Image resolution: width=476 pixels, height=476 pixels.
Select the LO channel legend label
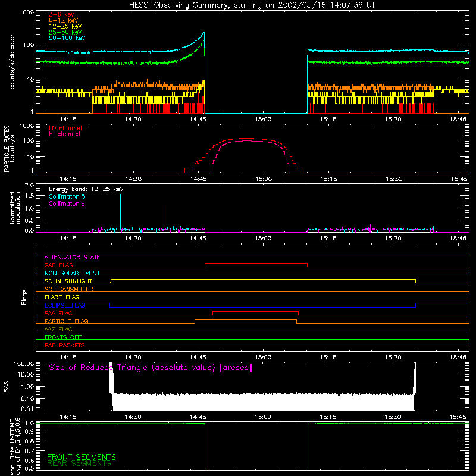click(x=65, y=128)
